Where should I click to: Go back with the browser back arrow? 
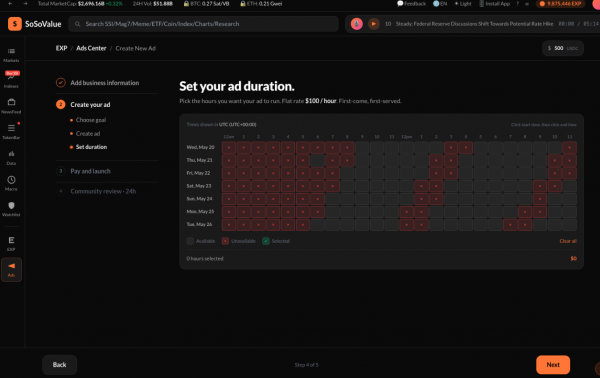pos(10,3)
